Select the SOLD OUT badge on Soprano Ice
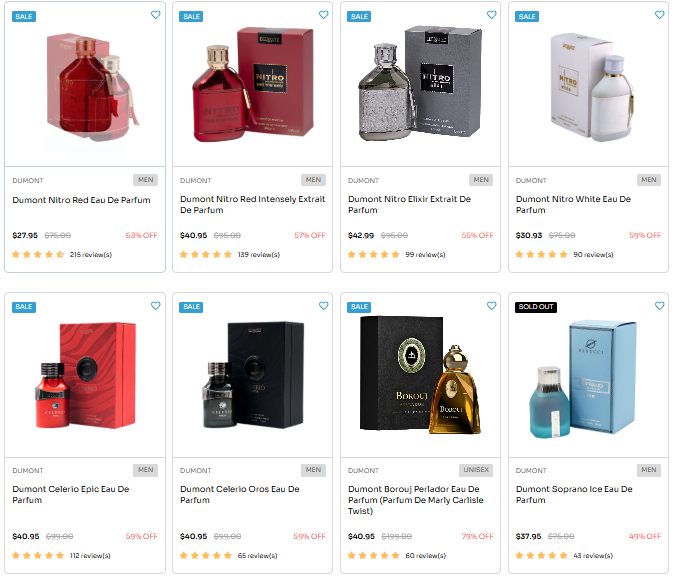This screenshot has height=578, width=675. (x=536, y=307)
